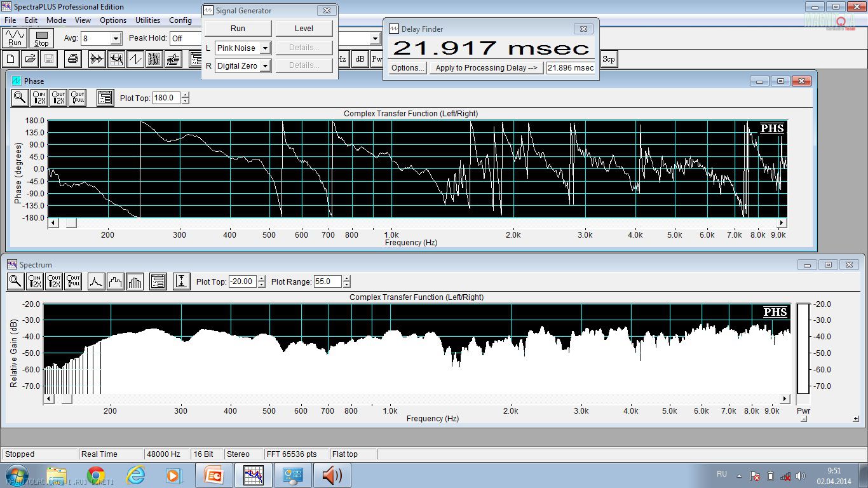Open the View menu
868x488 pixels.
coord(83,20)
